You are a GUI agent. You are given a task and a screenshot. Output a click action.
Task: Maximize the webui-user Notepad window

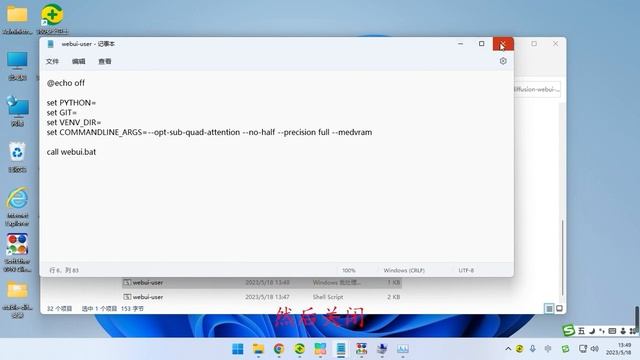[482, 44]
